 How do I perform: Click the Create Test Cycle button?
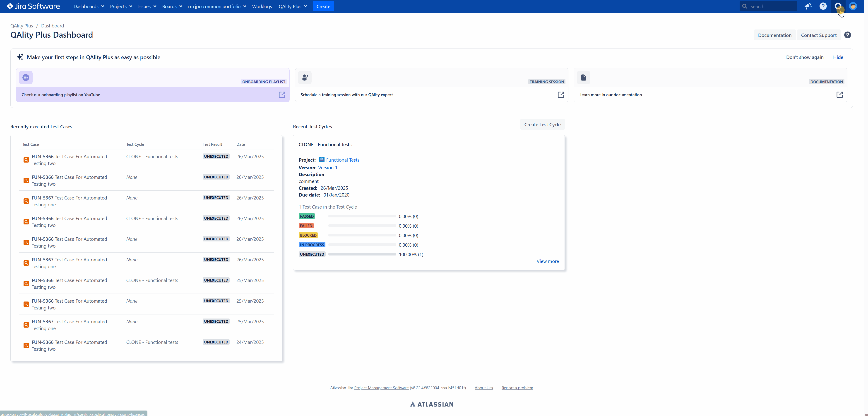(x=542, y=124)
